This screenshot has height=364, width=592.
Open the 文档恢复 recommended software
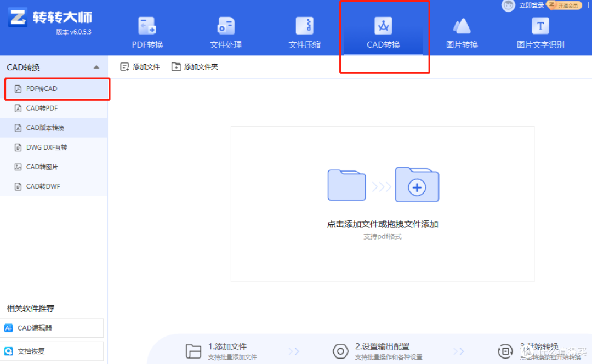[x=52, y=351]
